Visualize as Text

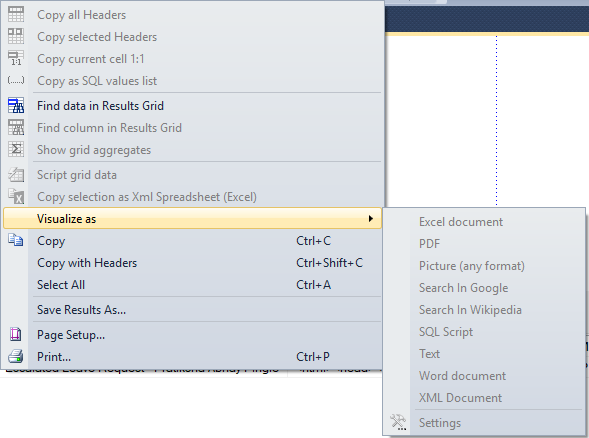tap(484, 353)
